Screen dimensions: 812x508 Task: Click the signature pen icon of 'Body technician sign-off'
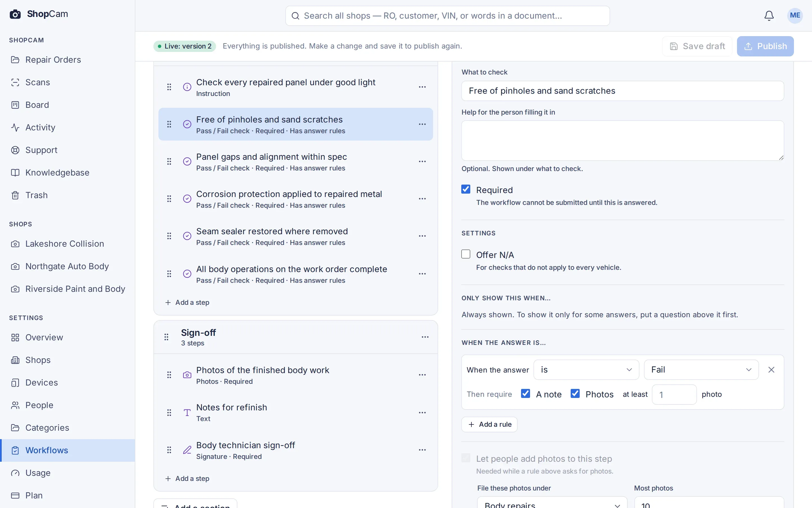(187, 450)
